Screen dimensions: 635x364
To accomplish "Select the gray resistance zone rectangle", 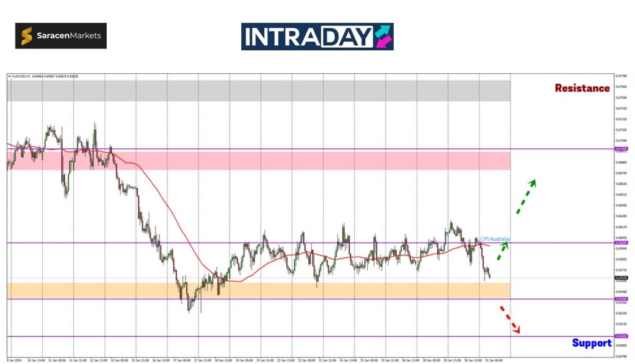I will pos(259,91).
